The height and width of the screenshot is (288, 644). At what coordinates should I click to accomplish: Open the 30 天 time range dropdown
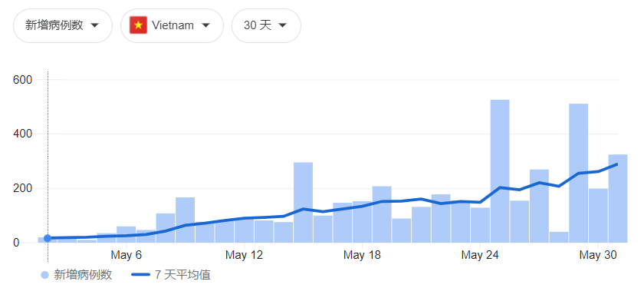pyautogui.click(x=266, y=25)
